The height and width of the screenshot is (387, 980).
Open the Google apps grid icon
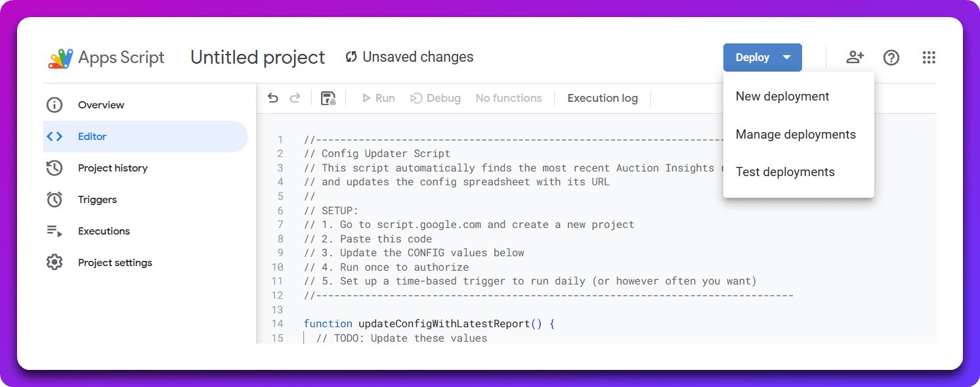(x=928, y=58)
